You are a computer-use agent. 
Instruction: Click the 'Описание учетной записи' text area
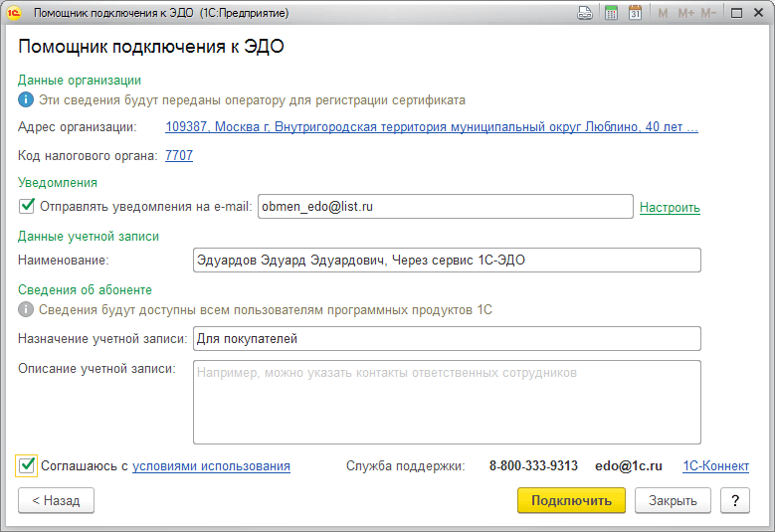447,402
